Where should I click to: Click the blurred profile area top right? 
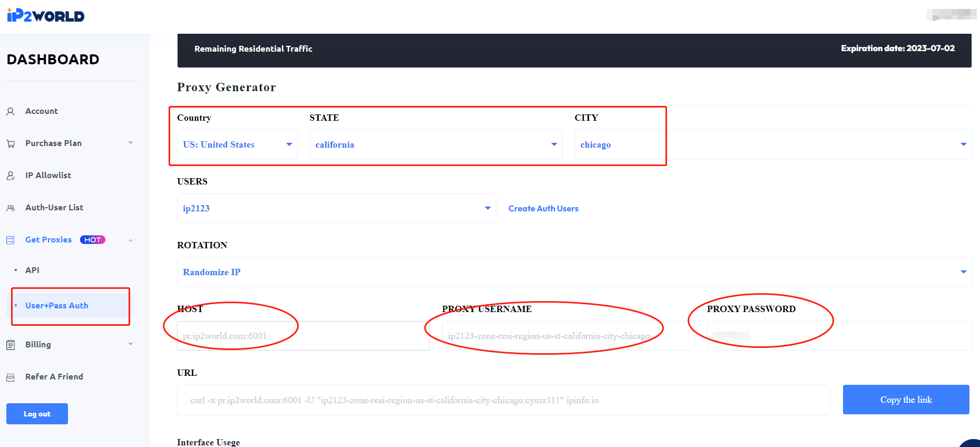coord(952,15)
